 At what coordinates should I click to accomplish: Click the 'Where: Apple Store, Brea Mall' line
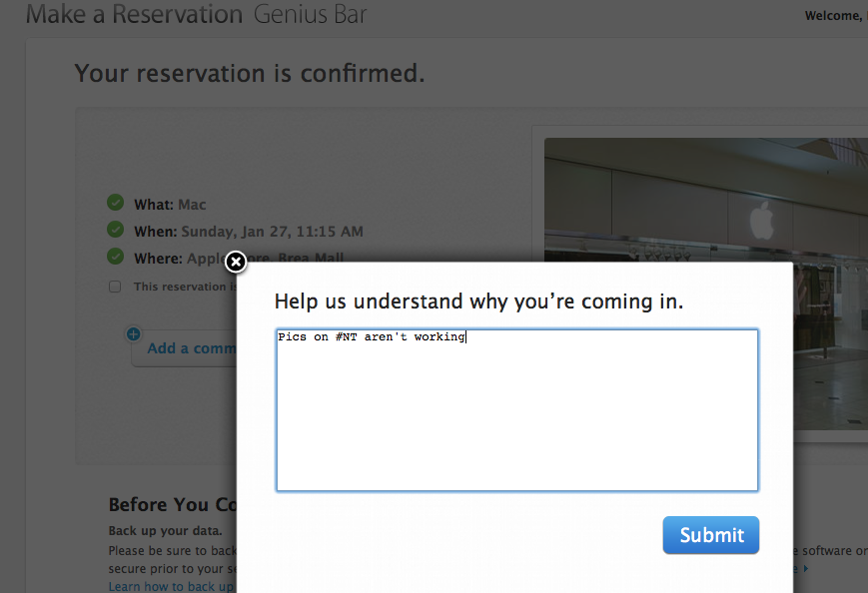(239, 259)
